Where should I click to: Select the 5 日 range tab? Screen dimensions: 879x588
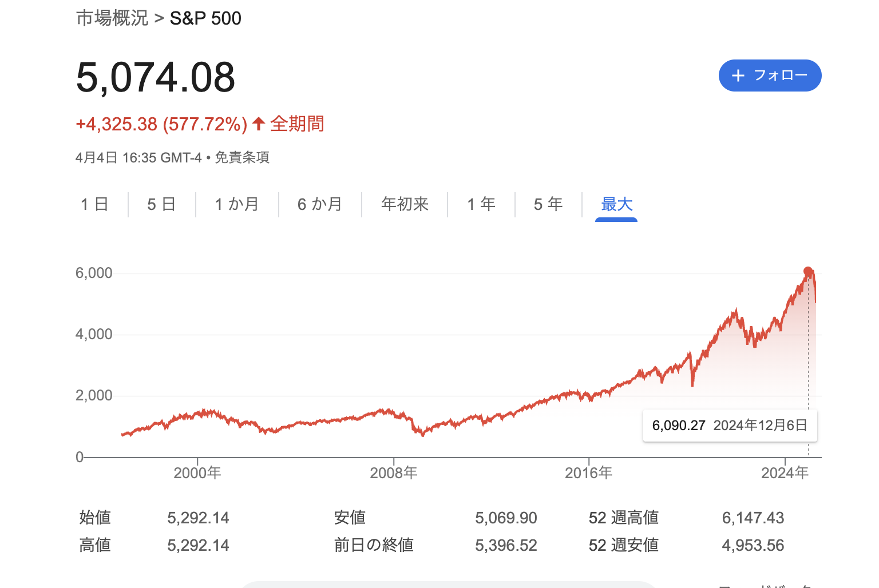coord(161,204)
